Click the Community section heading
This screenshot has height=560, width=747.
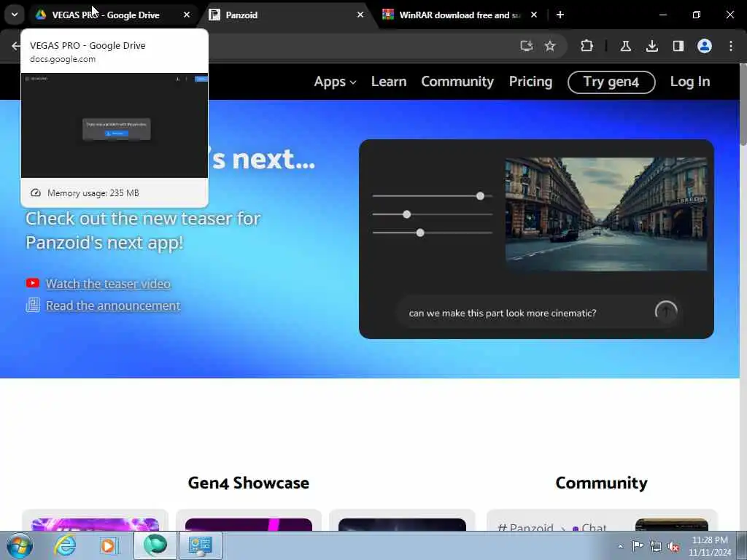pos(601,483)
